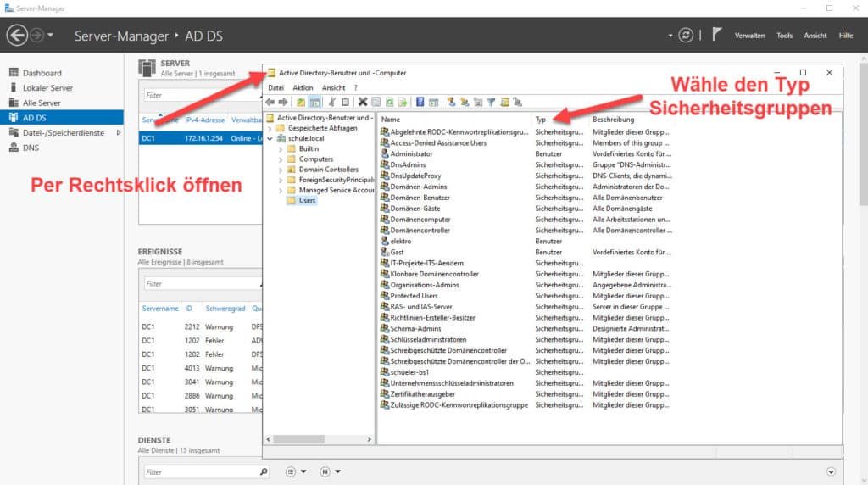Select the IT-Projekte-ITS-Aendern group row

pos(426,263)
